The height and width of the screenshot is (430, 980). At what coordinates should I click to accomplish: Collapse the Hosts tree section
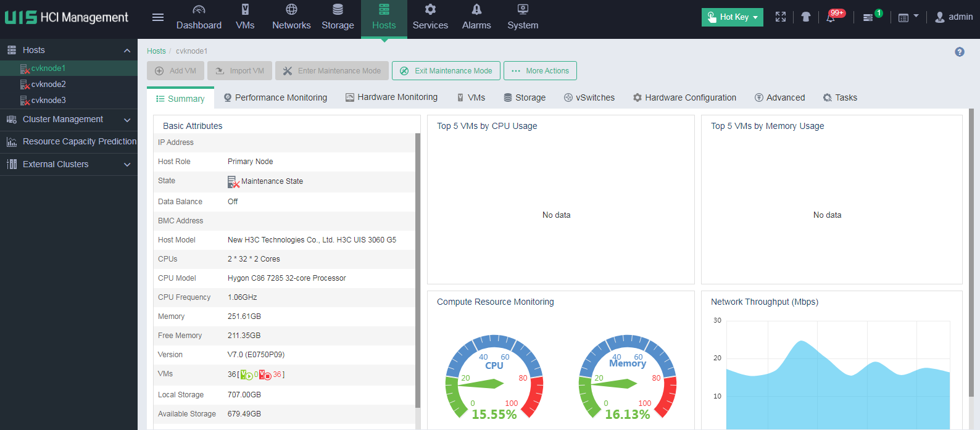[x=127, y=51]
